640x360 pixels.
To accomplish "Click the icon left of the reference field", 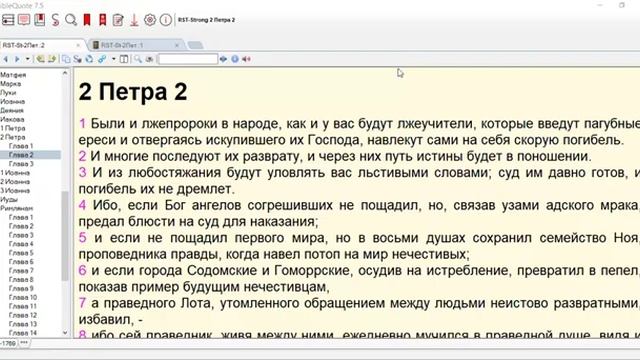I will tap(149, 59).
